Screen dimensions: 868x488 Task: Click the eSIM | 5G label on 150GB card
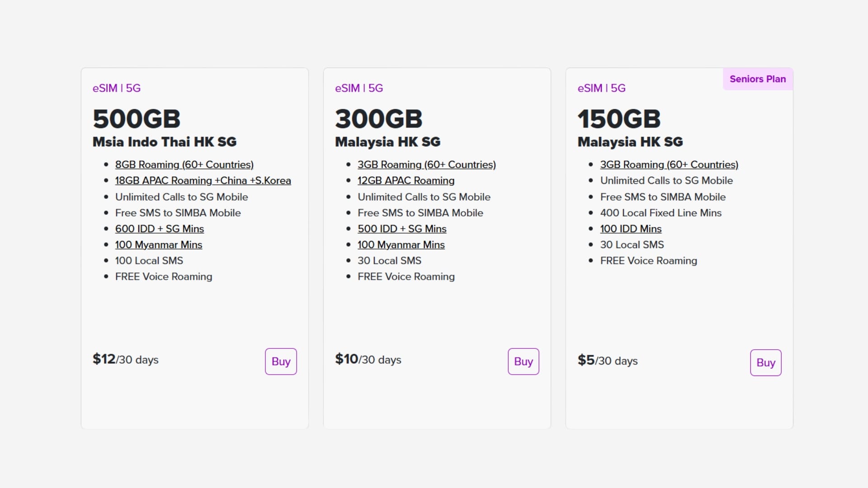point(601,88)
